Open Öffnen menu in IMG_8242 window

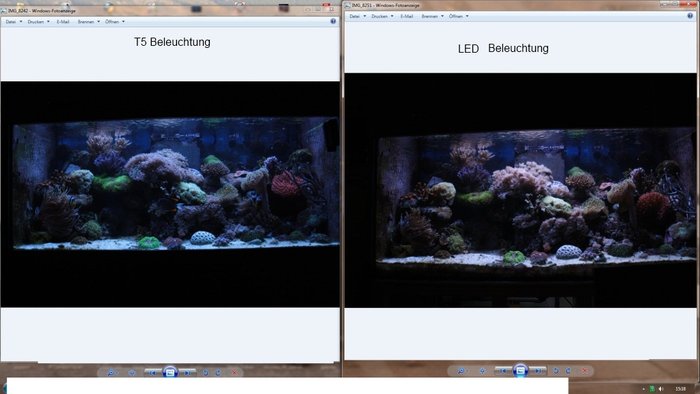[115, 21]
